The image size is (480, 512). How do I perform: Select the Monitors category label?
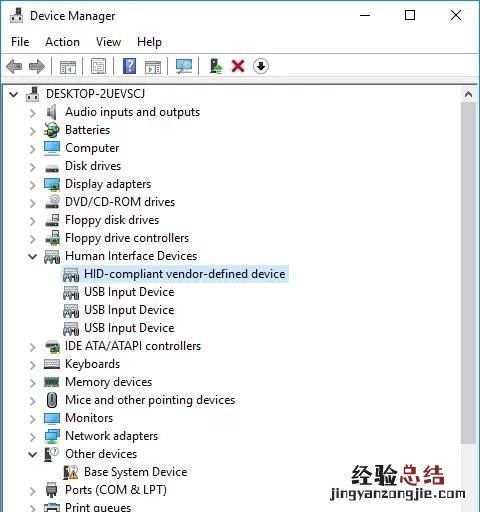pyautogui.click(x=89, y=418)
